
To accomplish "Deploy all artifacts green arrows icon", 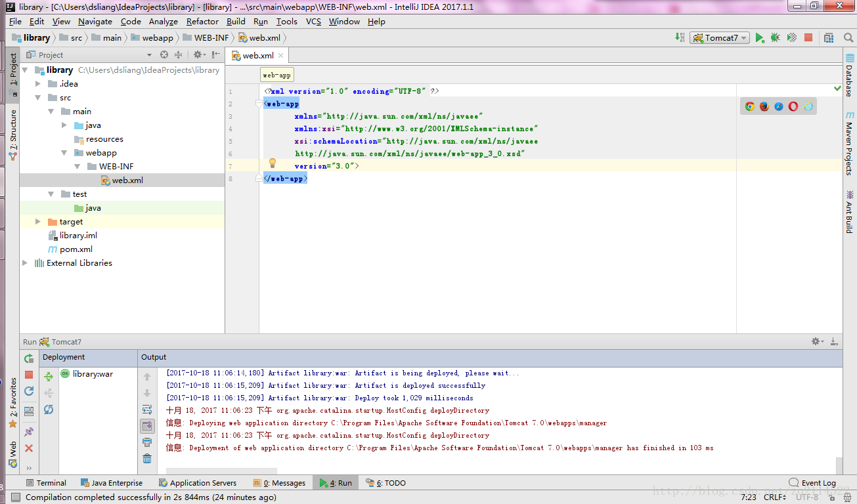I will (49, 377).
